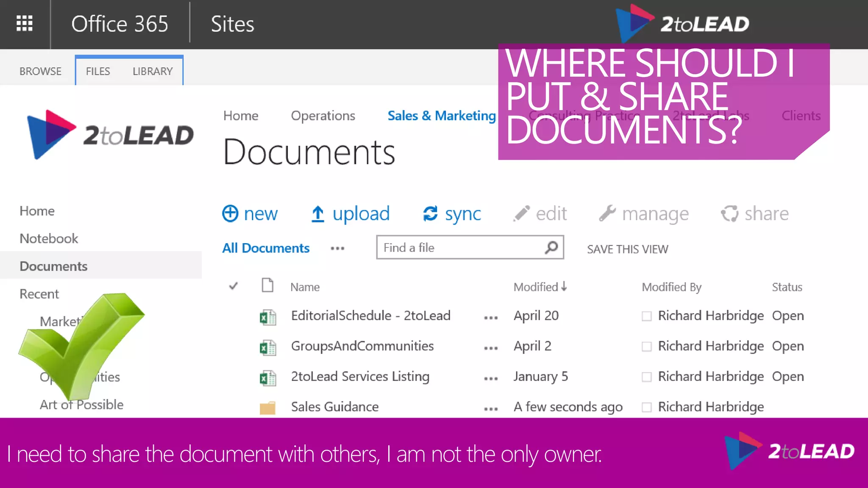Sort by the Name column header

(305, 287)
